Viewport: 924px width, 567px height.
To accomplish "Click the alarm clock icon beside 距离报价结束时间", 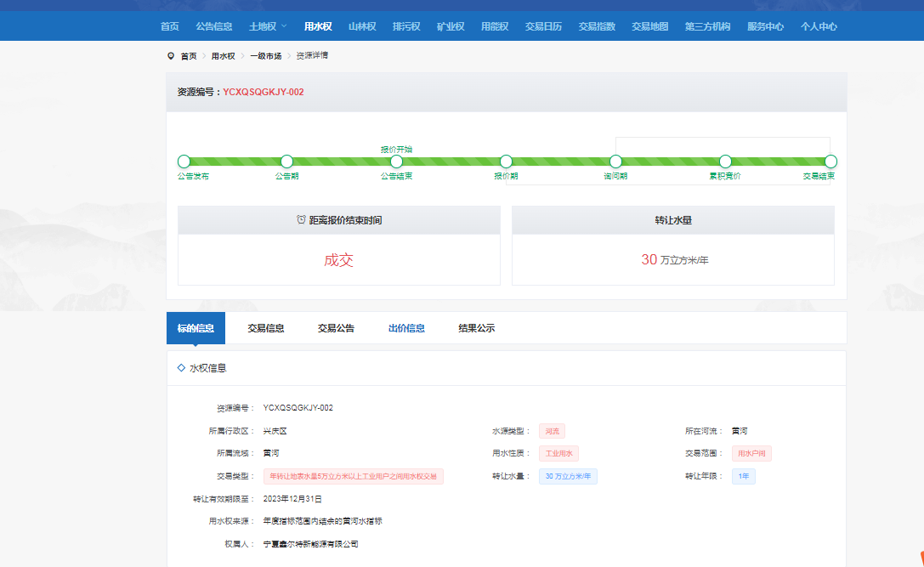I will coord(301,220).
